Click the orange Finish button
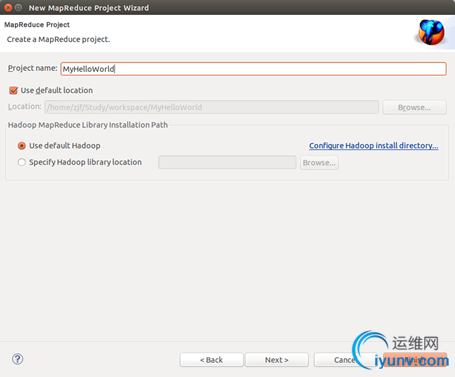 415,360
